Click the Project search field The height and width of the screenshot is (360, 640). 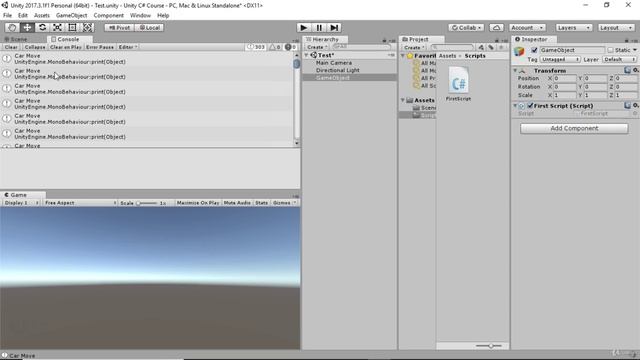[x=452, y=47]
